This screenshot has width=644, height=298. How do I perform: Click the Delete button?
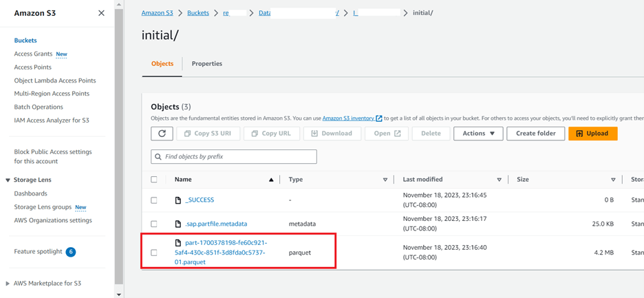click(x=431, y=134)
